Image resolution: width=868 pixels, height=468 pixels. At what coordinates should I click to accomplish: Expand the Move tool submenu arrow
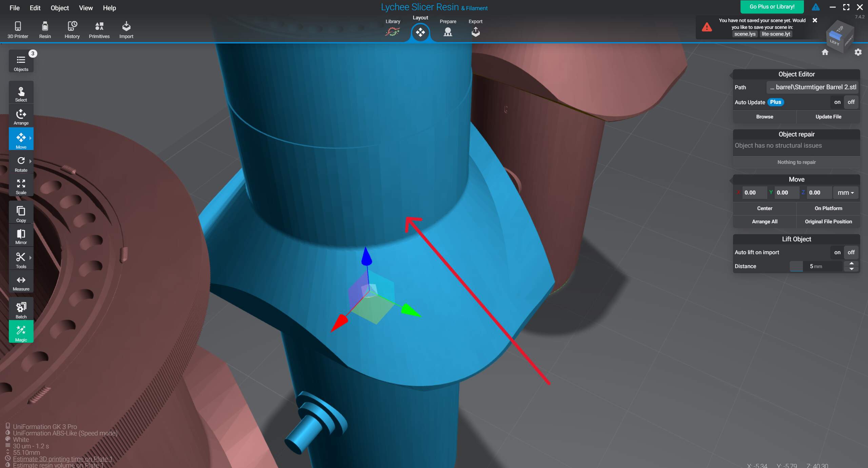(31, 138)
